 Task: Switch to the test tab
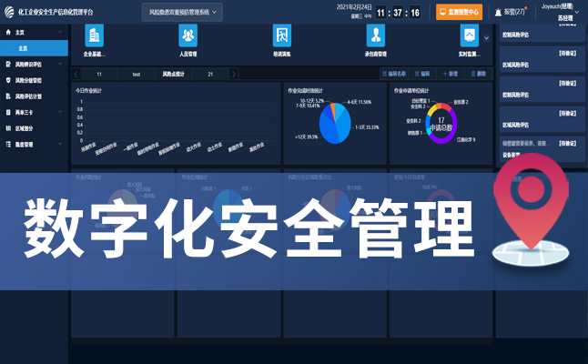pos(137,75)
